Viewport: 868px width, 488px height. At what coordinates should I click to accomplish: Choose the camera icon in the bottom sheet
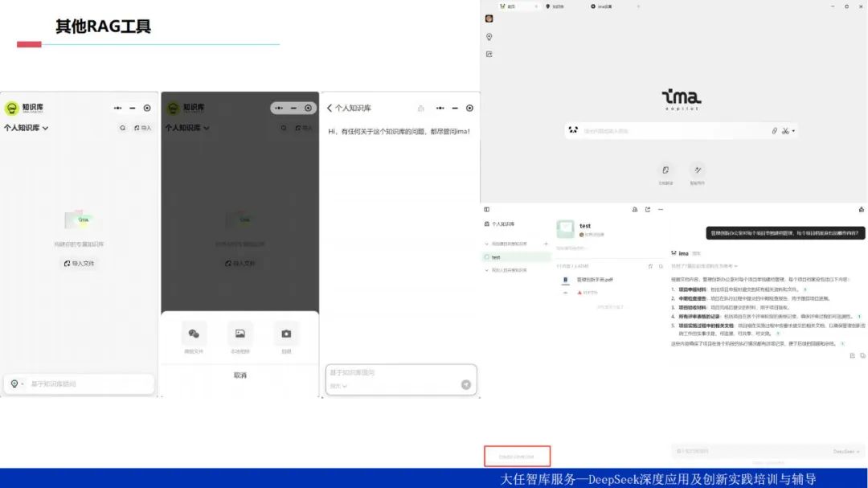(x=286, y=334)
